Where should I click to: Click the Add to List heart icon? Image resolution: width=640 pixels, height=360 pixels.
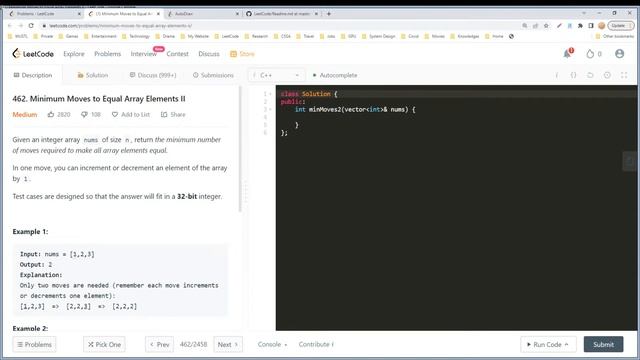[x=115, y=115]
